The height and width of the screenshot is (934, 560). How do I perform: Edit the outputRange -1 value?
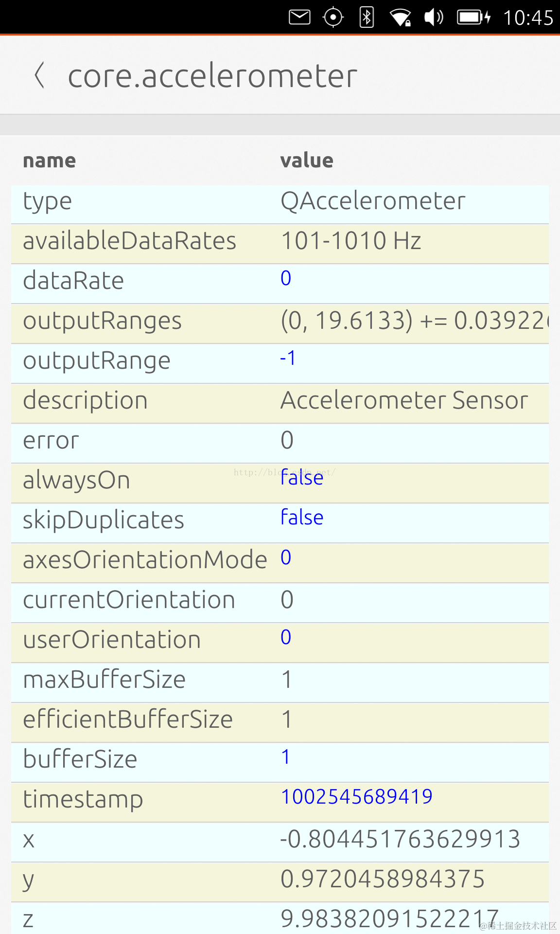click(288, 359)
